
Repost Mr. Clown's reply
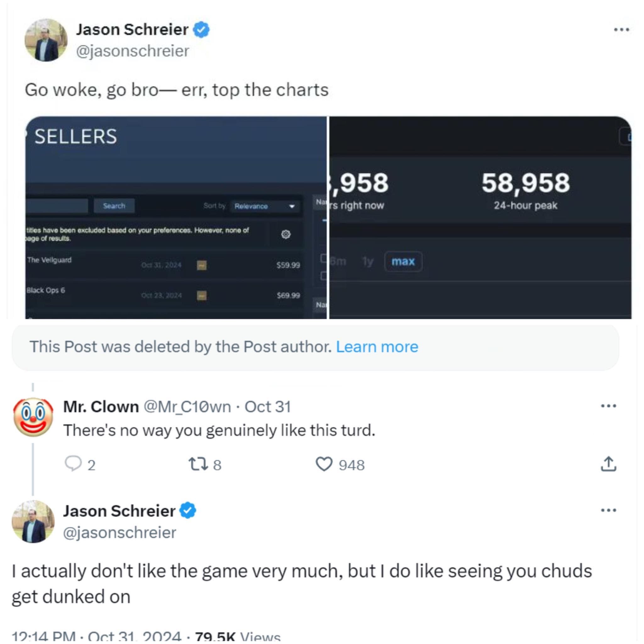point(198,464)
